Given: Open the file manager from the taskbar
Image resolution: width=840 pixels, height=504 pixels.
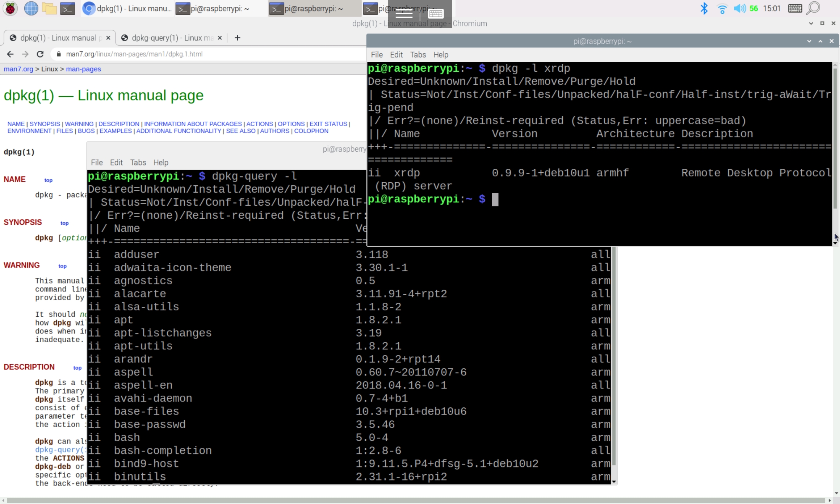Looking at the screenshot, I should [49, 8].
